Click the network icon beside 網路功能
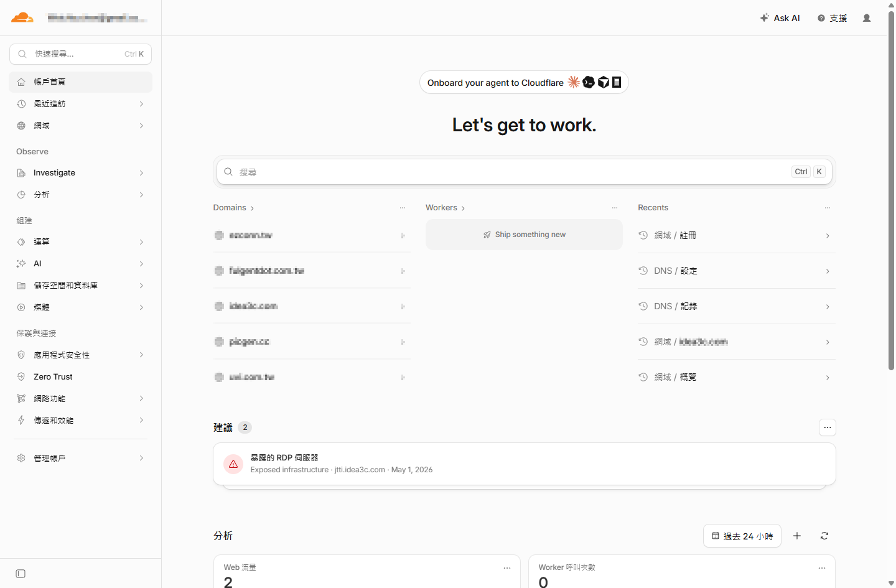Viewport: 896px width, 588px height. 21,399
